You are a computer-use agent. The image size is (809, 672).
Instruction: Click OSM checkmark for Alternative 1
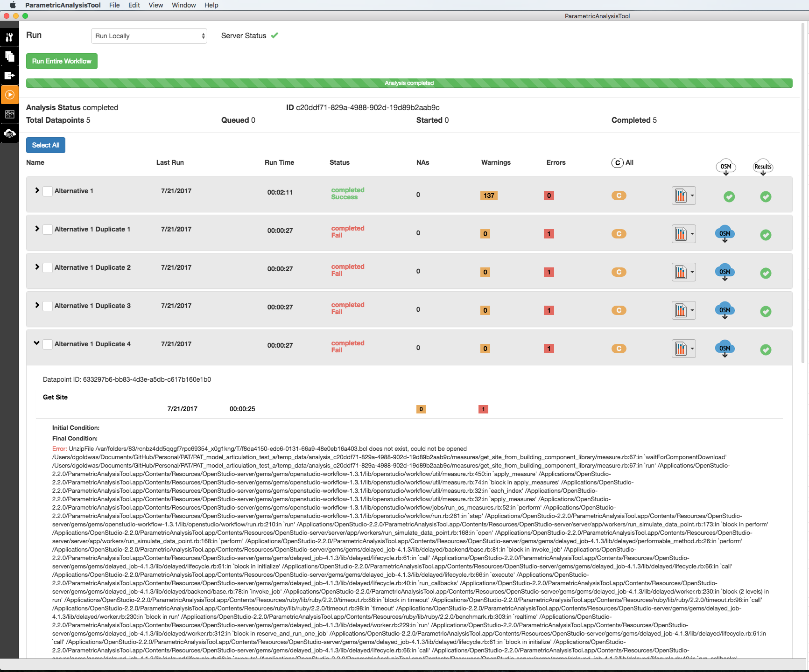(x=729, y=196)
